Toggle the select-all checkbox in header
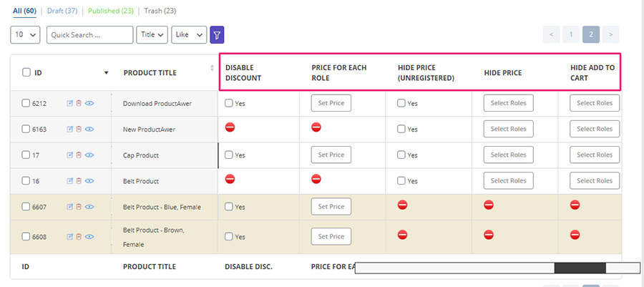Screen dimensions: 644x287 (26, 72)
